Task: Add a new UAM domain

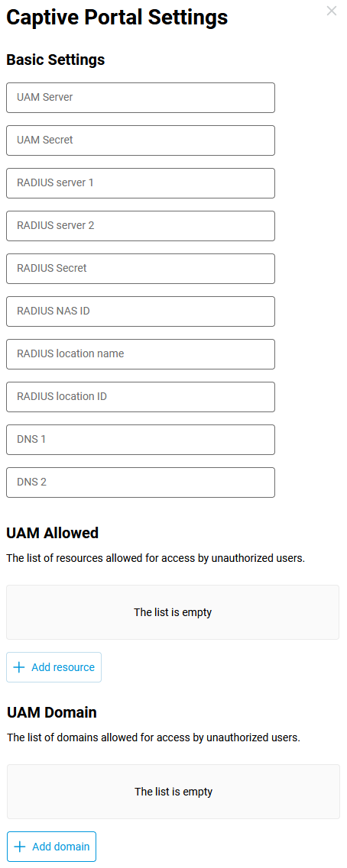Action: point(51,847)
